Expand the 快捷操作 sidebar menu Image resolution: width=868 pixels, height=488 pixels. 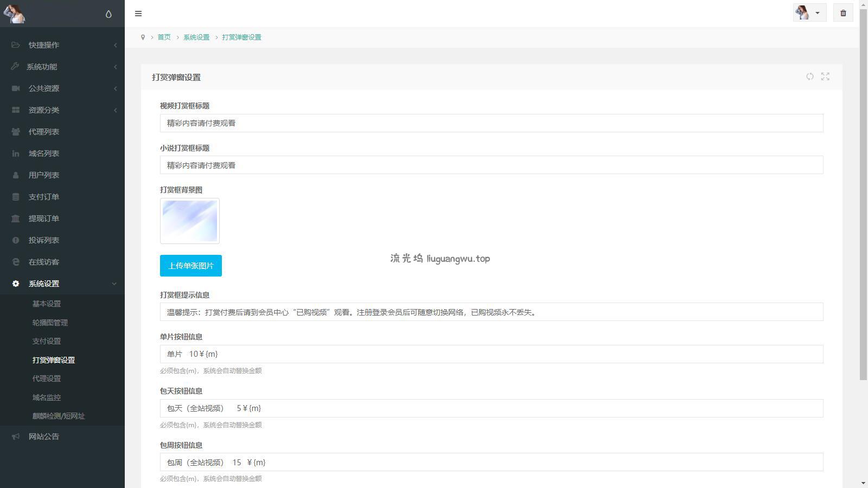click(44, 45)
